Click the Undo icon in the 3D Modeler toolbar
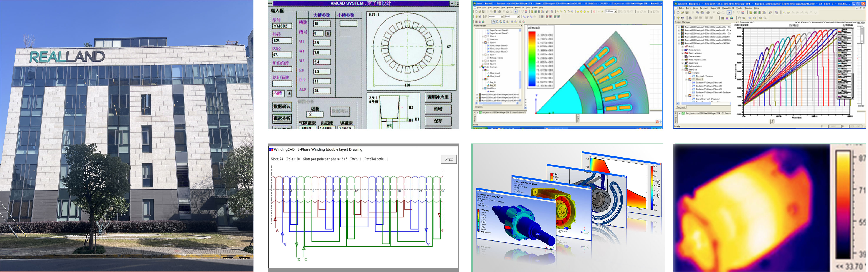Screen dimensions: 868x272 tap(508, 12)
